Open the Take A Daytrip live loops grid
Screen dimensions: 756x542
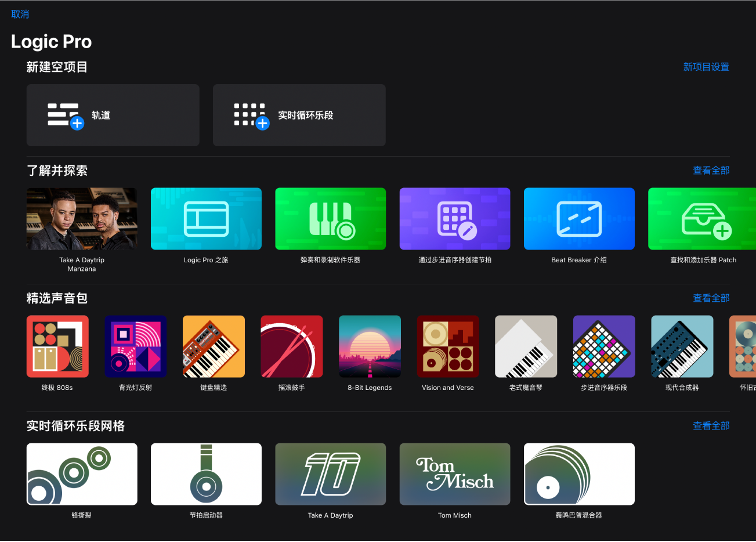point(330,474)
